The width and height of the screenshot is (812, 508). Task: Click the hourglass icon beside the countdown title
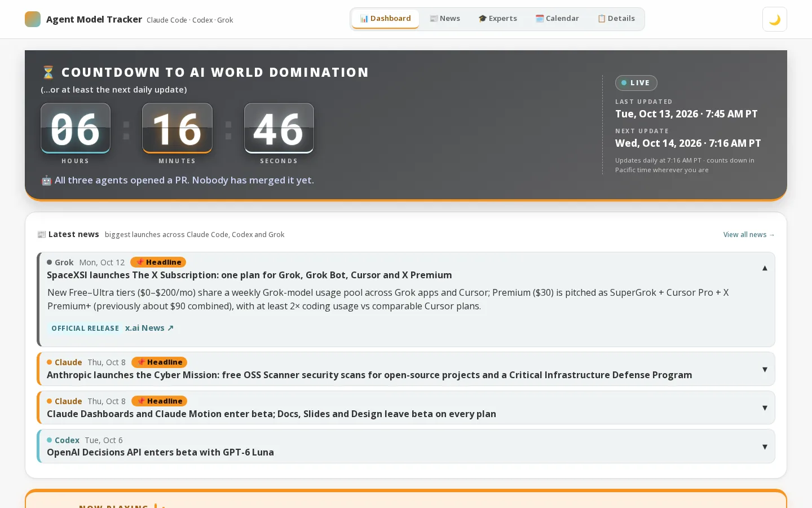pos(48,72)
